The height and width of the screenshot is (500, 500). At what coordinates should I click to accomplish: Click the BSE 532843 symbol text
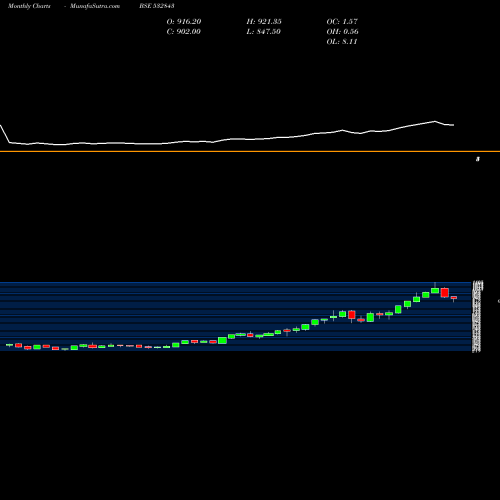coord(157,6)
